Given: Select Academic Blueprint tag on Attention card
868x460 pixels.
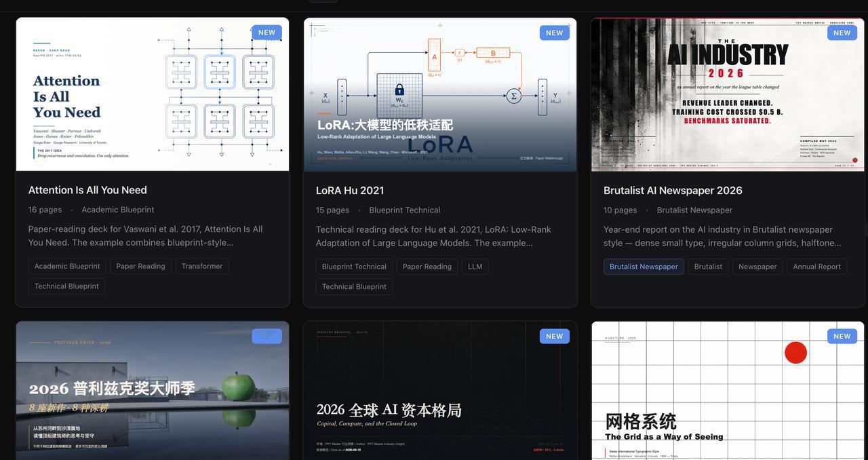Looking at the screenshot, I should point(67,266).
